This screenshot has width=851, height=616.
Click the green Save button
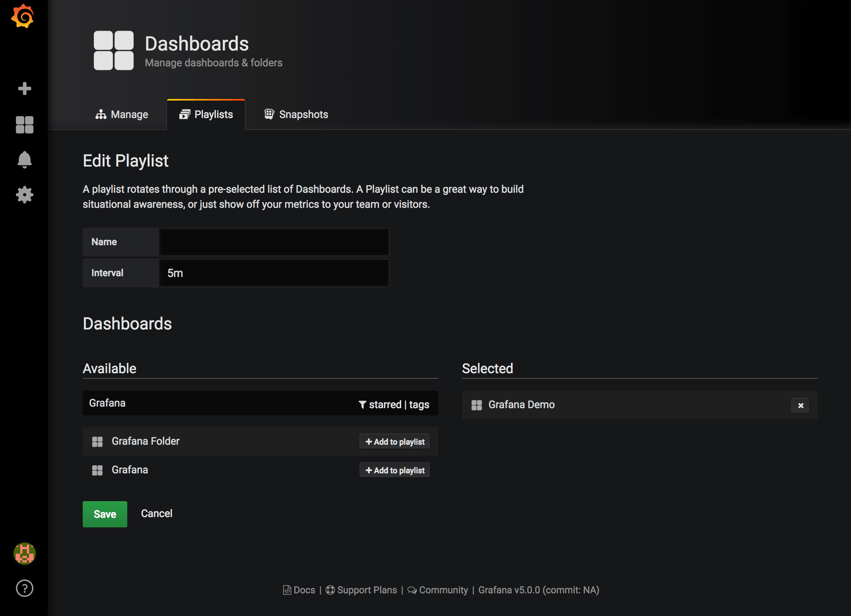[105, 514]
